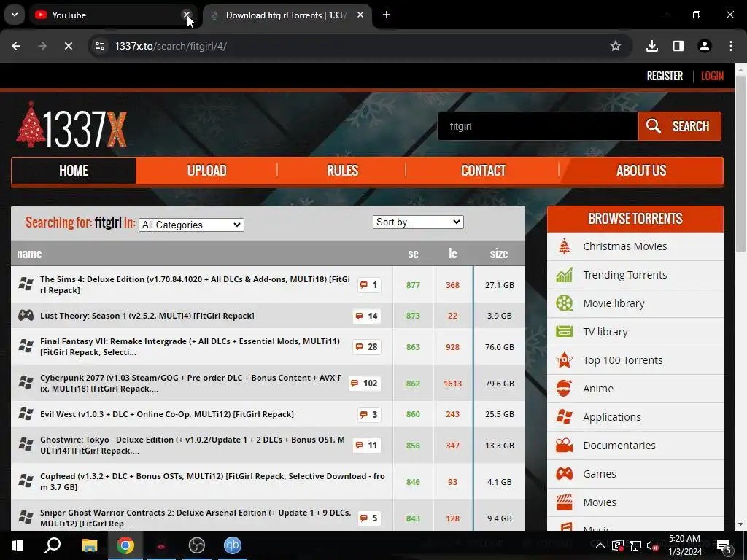The width and height of the screenshot is (747, 560).
Task: Click the Movie library reel icon
Action: click(565, 303)
